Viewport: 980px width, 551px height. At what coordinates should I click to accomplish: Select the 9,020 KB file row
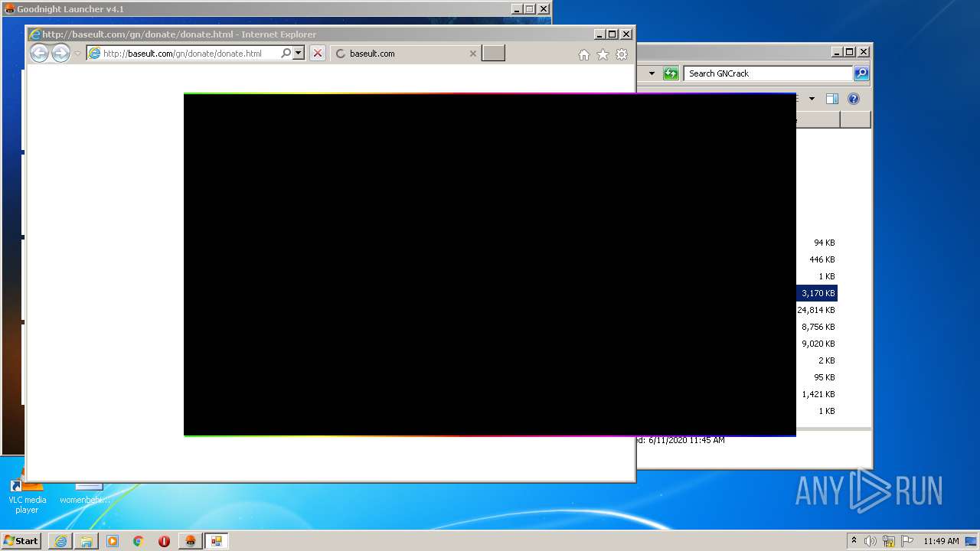click(x=815, y=344)
